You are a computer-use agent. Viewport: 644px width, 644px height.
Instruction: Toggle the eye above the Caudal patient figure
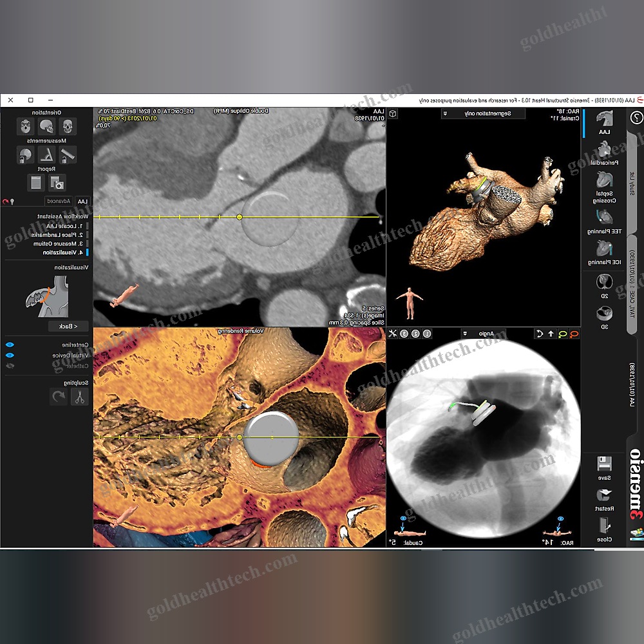403,518
